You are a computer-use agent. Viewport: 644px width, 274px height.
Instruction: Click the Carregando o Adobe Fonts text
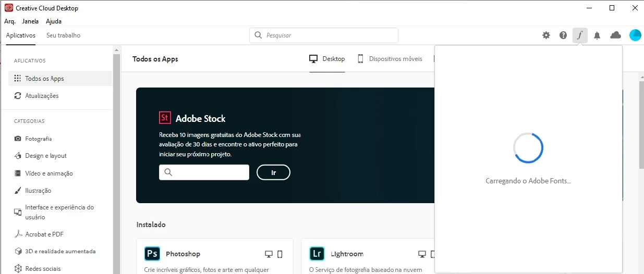(528, 181)
